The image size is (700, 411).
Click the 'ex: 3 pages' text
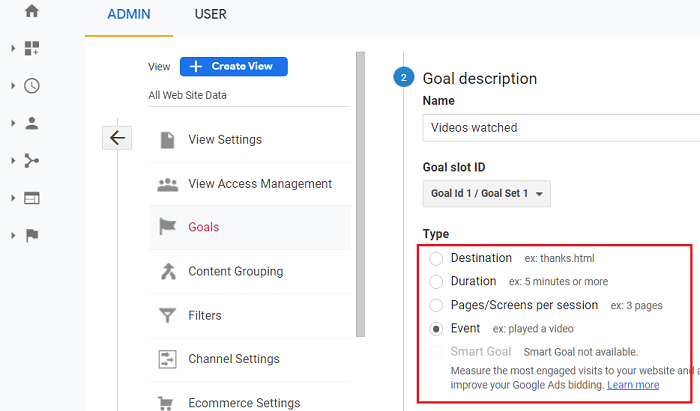(637, 306)
